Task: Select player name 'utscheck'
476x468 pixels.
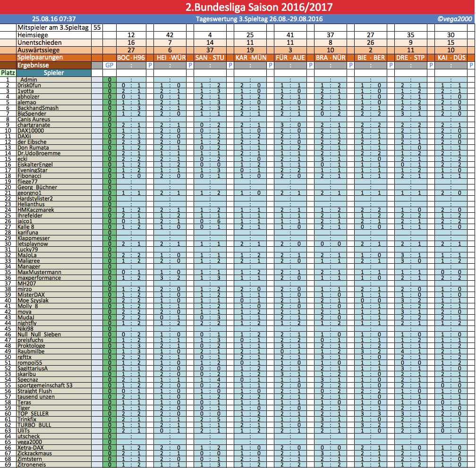Action: [28, 436]
